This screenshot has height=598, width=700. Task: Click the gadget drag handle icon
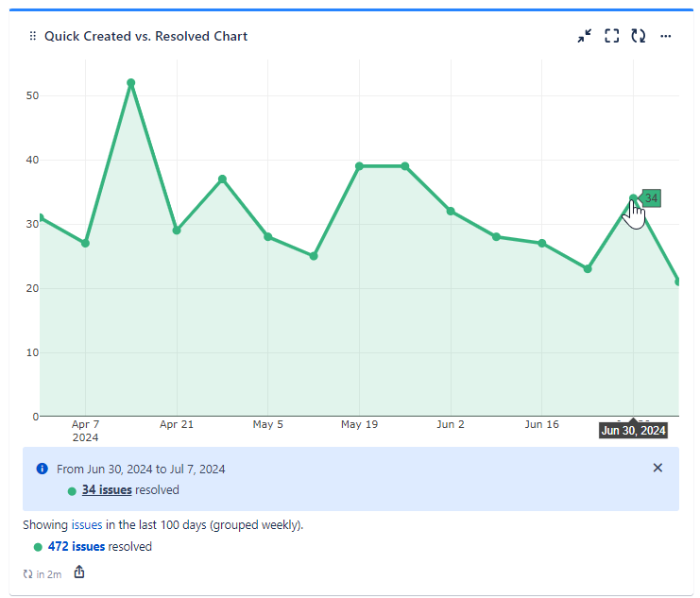(32, 36)
